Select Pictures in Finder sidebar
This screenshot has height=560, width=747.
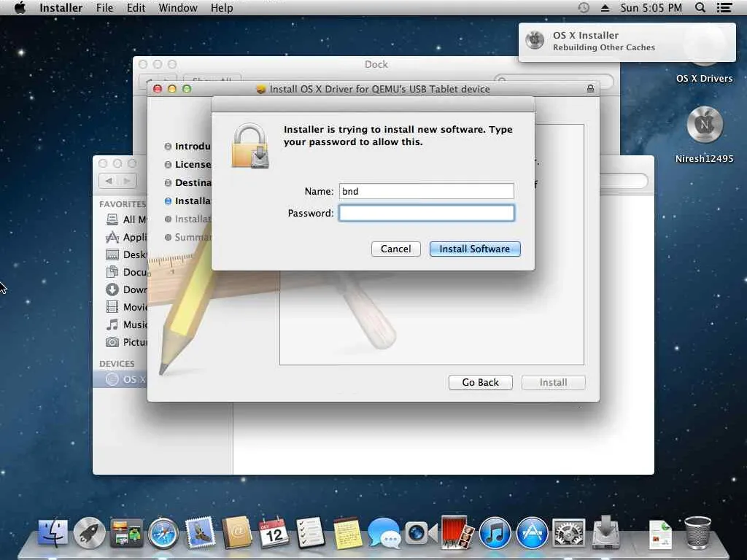pyautogui.click(x=126, y=342)
